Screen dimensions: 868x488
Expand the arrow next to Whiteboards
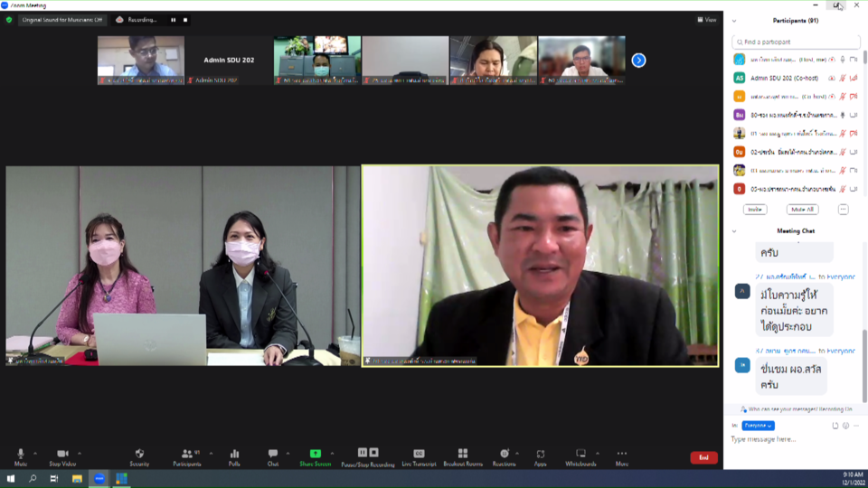pos(598,454)
